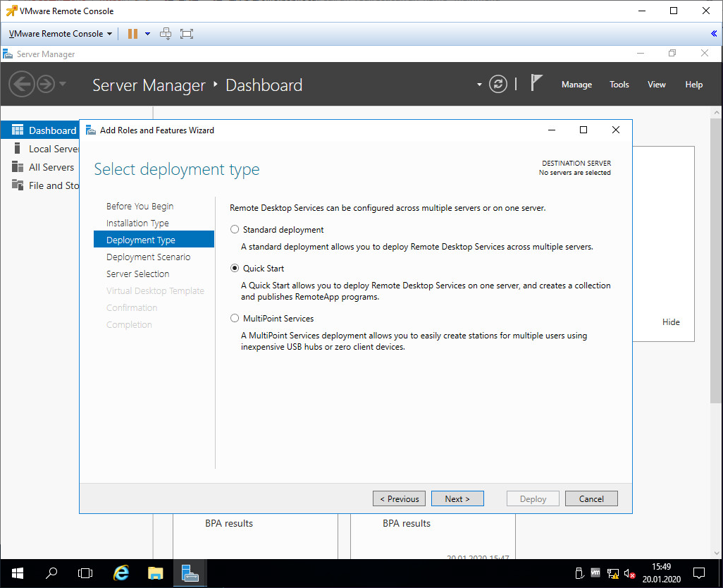Maximize the Add Roles and Features Wizard
The image size is (723, 588).
click(x=583, y=130)
